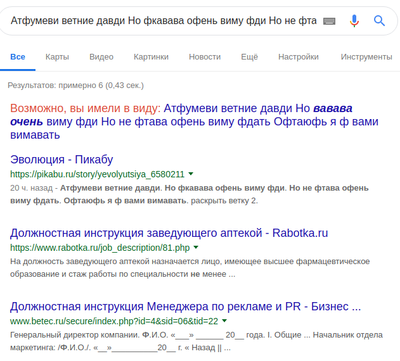Open Должностная инструкция заведующего аптекой result
400x361 pixels.
coord(169,233)
